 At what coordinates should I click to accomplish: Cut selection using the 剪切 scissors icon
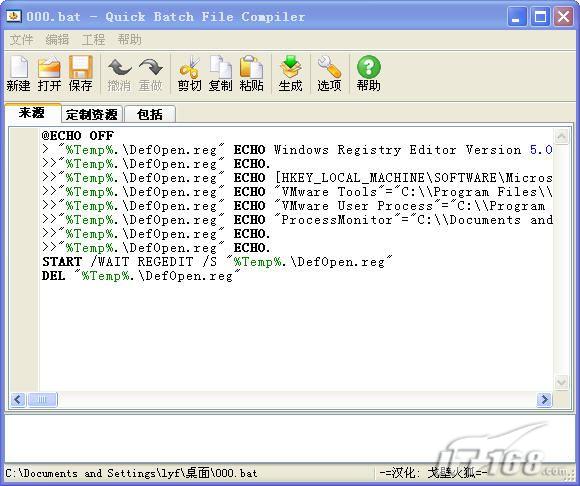[189, 74]
